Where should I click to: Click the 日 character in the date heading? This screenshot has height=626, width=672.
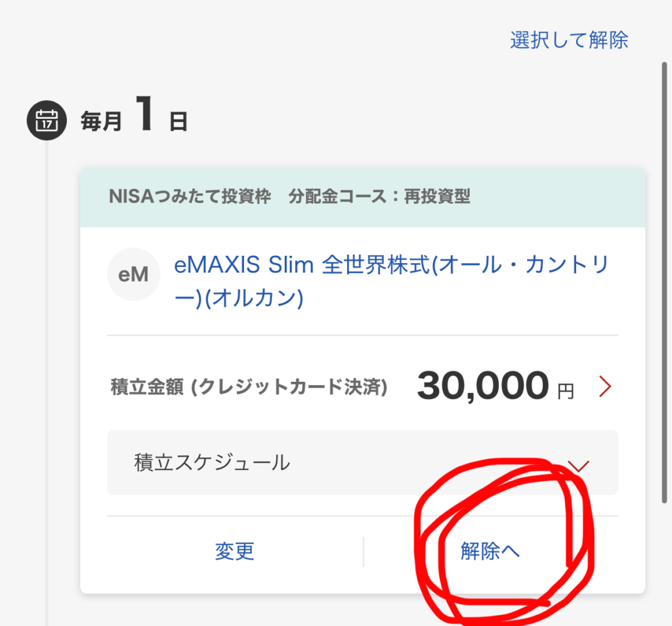point(178,122)
